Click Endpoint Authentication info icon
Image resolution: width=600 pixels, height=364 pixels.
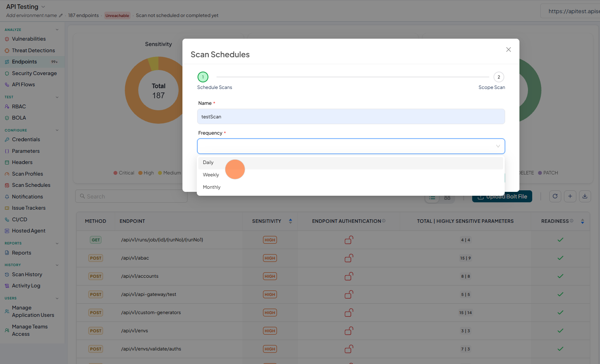pyautogui.click(x=384, y=221)
